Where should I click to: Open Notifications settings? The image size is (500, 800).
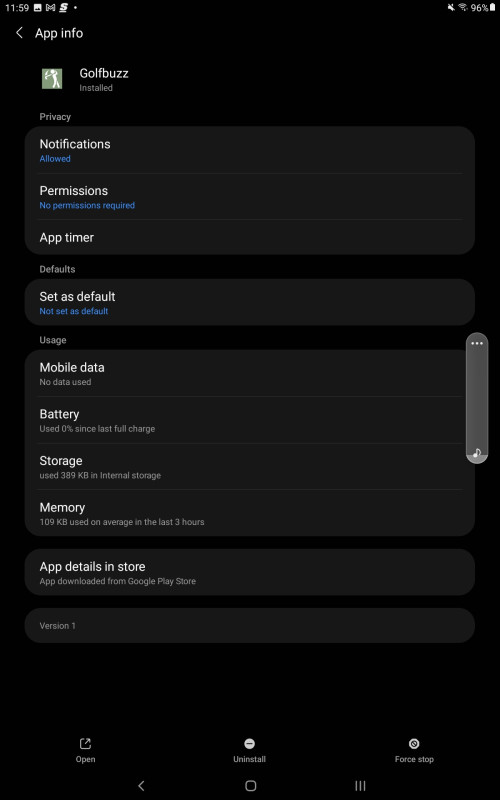[250, 150]
